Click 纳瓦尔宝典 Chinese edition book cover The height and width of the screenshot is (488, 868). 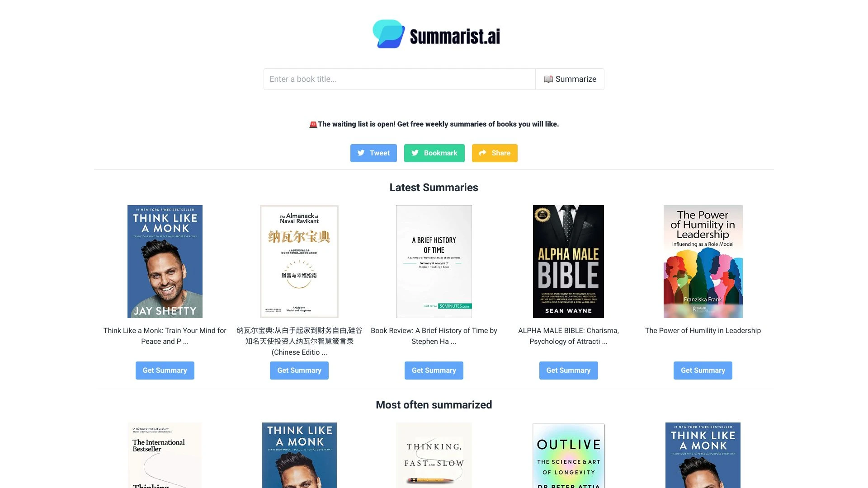[300, 261]
